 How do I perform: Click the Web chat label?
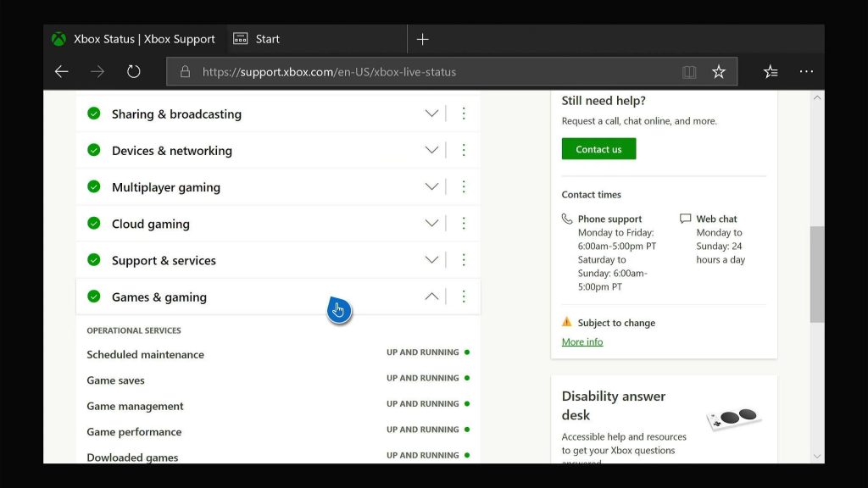716,219
